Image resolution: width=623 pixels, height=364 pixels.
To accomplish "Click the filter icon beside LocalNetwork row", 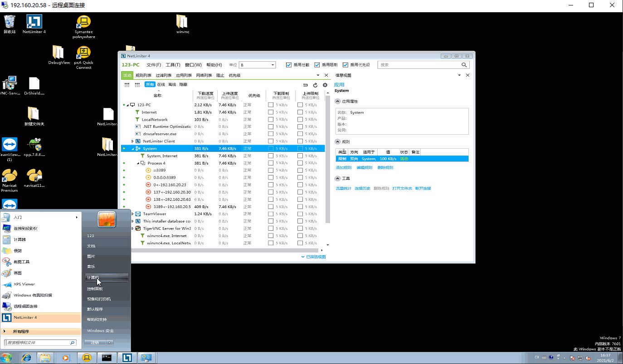I will [137, 120].
